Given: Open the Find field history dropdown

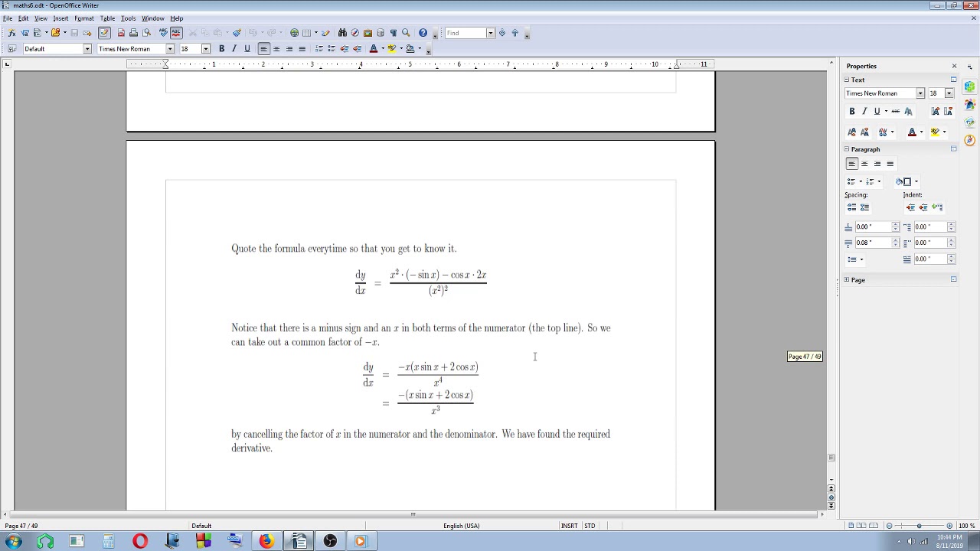Looking at the screenshot, I should click(x=491, y=33).
